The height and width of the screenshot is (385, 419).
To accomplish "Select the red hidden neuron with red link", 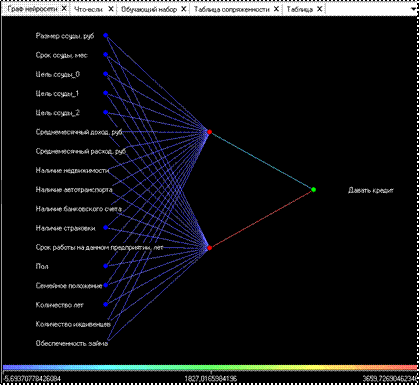I will pos(209,248).
